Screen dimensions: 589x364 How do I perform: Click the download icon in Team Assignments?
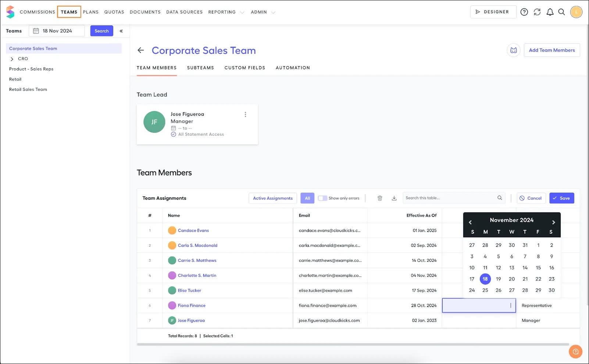coord(394,198)
